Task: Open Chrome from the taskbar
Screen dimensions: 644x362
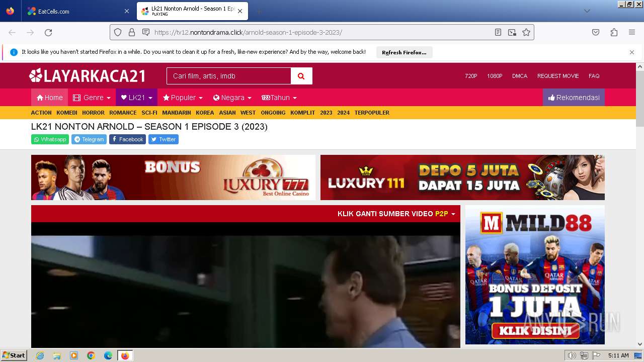Action: [91, 355]
